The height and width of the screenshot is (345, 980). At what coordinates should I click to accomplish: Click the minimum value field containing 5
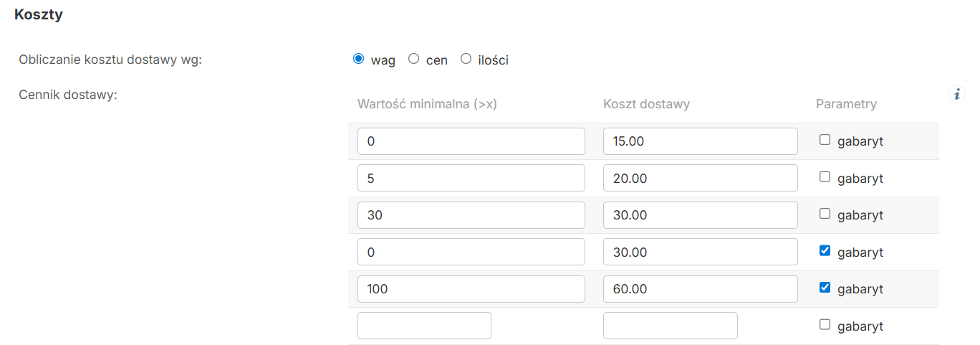click(471, 178)
